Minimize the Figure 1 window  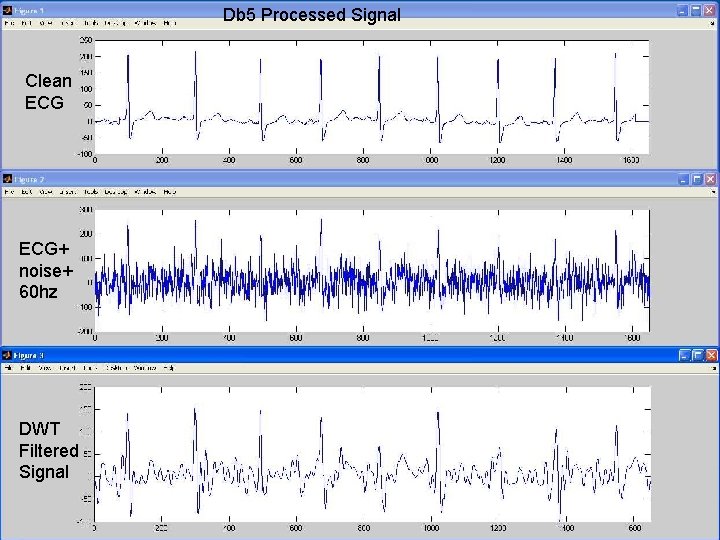[x=682, y=10]
